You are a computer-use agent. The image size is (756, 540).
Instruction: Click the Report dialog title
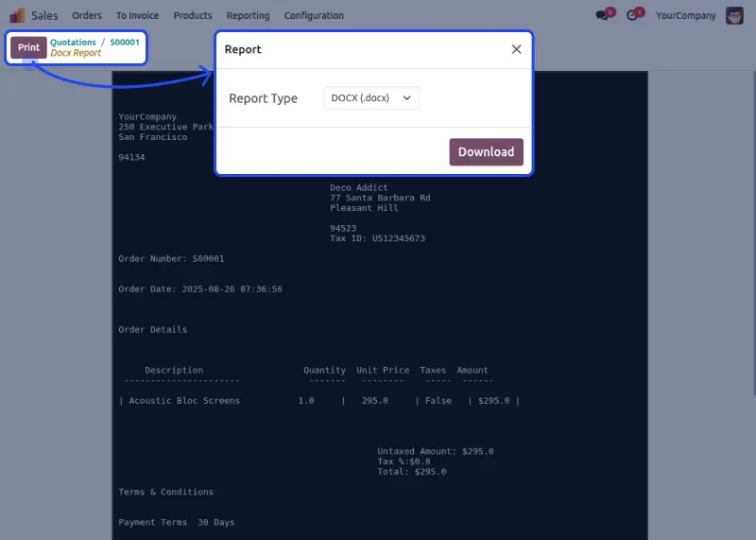(x=243, y=49)
